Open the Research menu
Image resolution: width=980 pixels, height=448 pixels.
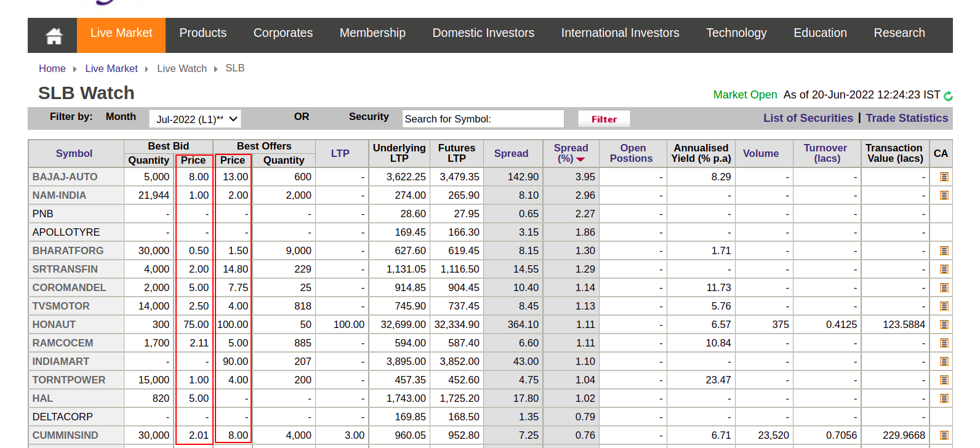(x=899, y=33)
